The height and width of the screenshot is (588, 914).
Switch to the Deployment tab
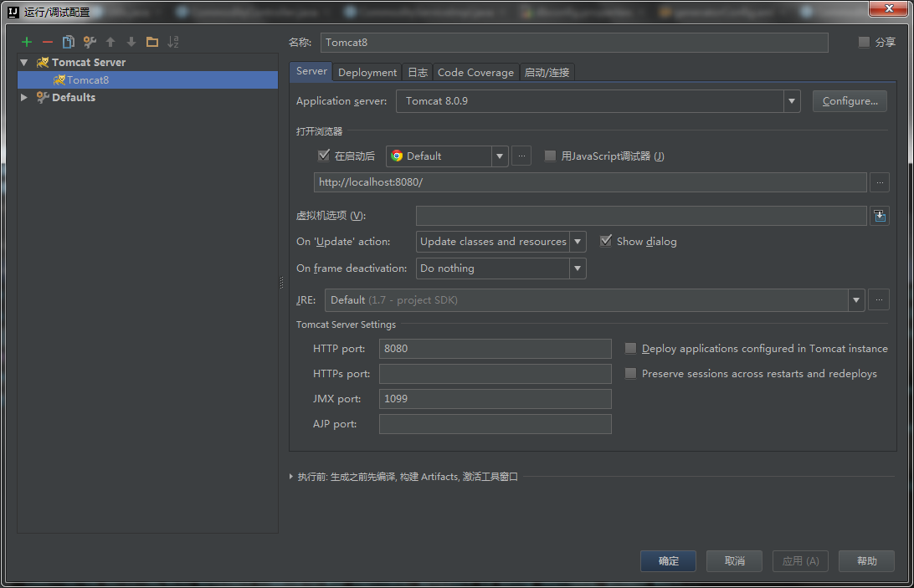click(x=367, y=72)
